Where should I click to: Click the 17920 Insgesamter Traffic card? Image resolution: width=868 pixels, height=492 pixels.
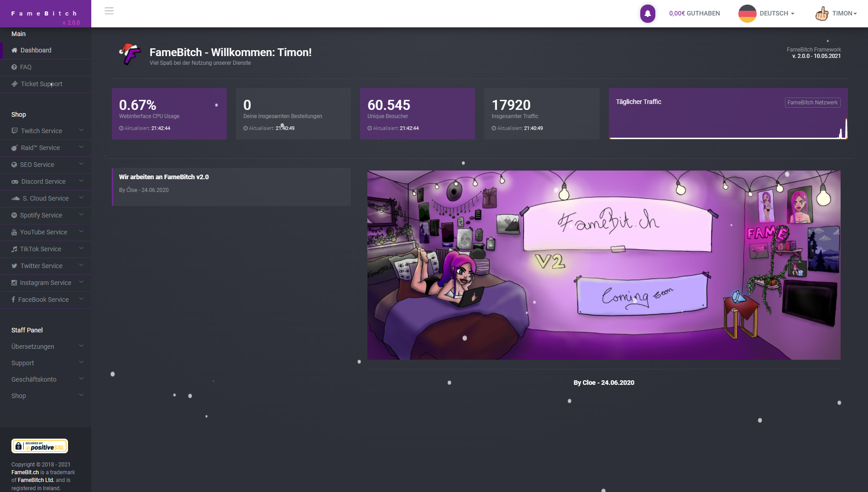point(542,114)
